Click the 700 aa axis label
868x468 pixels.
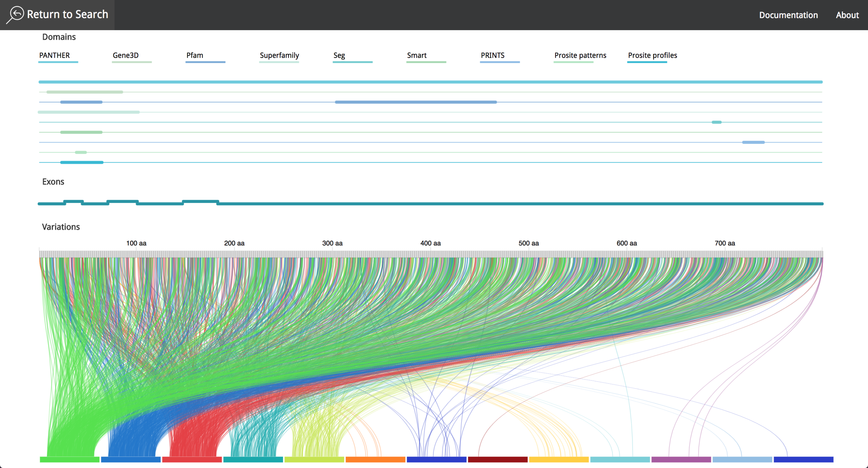tap(725, 243)
